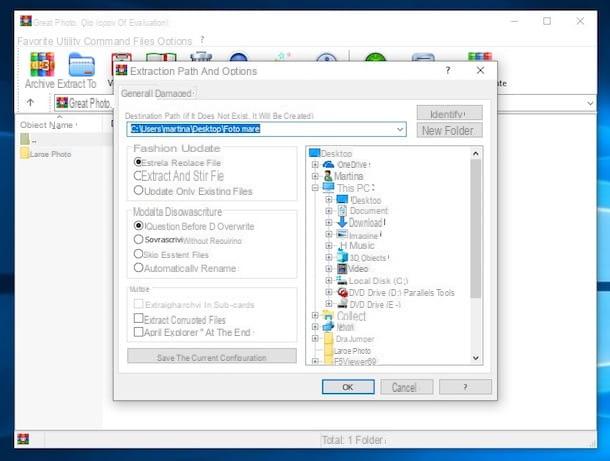Expand the DraJumper tree node

[x=315, y=338]
